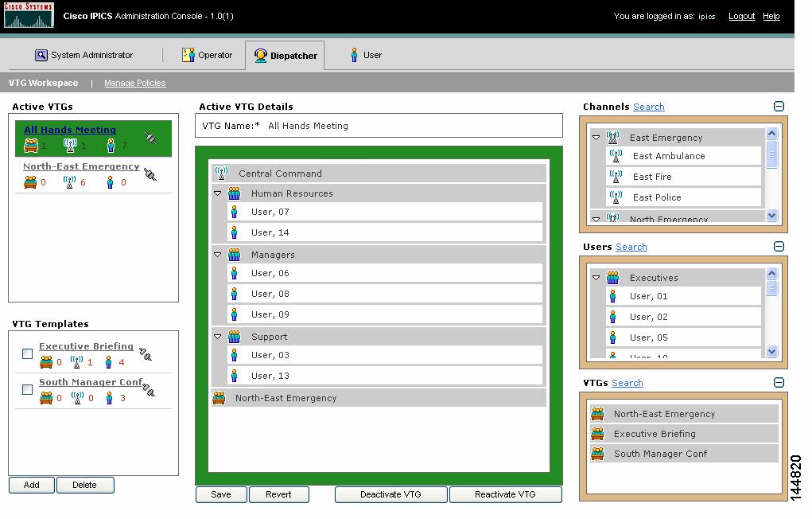Screen dimensions: 812x519
Task: Collapse the VTGs panel with minus button
Action: coord(779,383)
